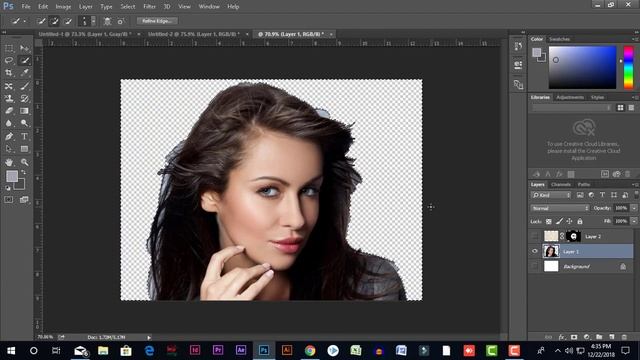640x360 pixels.
Task: Select the Clone Stamp tool
Action: point(9,98)
